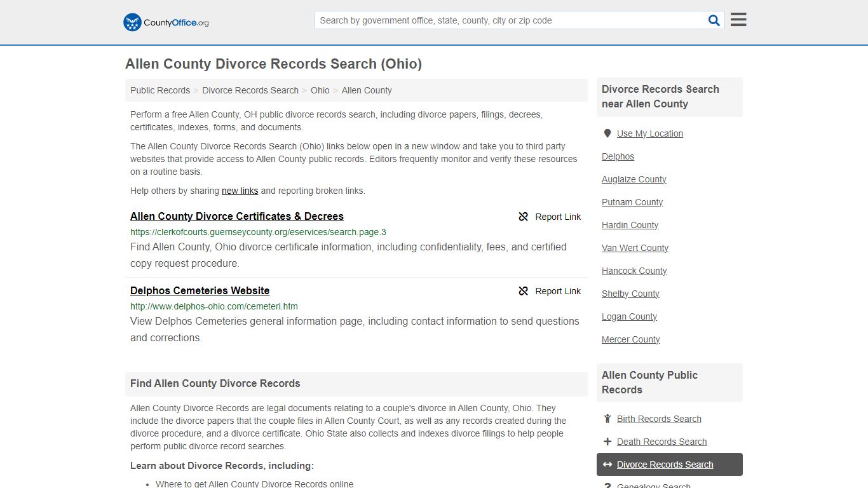Click the Birth Records person icon
The width and height of the screenshot is (868, 488).
607,419
